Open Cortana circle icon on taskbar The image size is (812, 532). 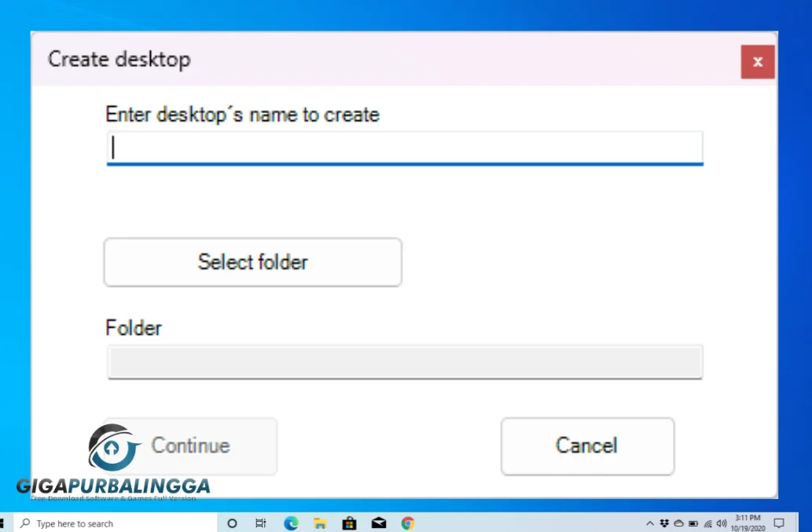click(232, 523)
